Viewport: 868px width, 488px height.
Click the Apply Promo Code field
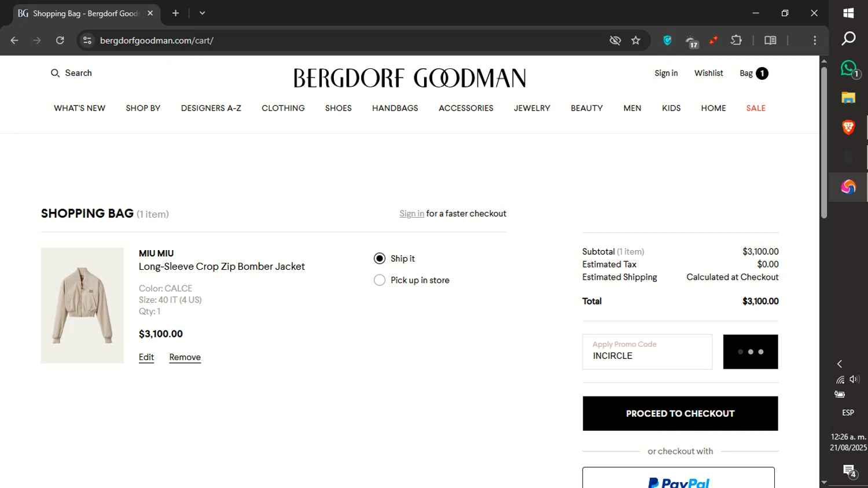click(x=647, y=351)
